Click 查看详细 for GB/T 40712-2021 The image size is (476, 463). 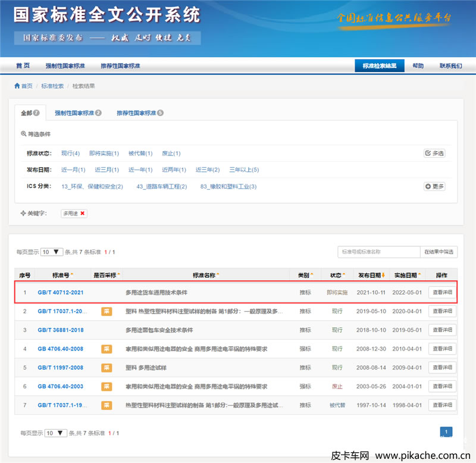point(442,292)
